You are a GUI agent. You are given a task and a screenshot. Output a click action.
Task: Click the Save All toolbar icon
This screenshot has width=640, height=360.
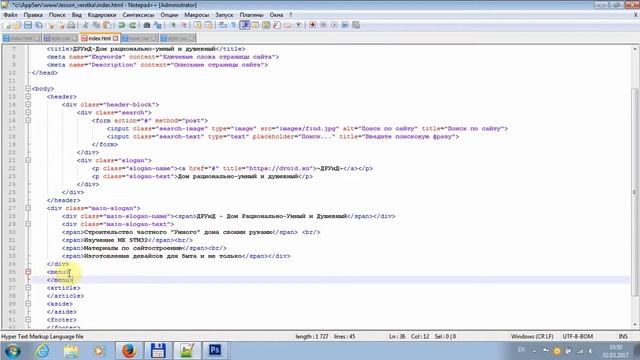click(39, 25)
